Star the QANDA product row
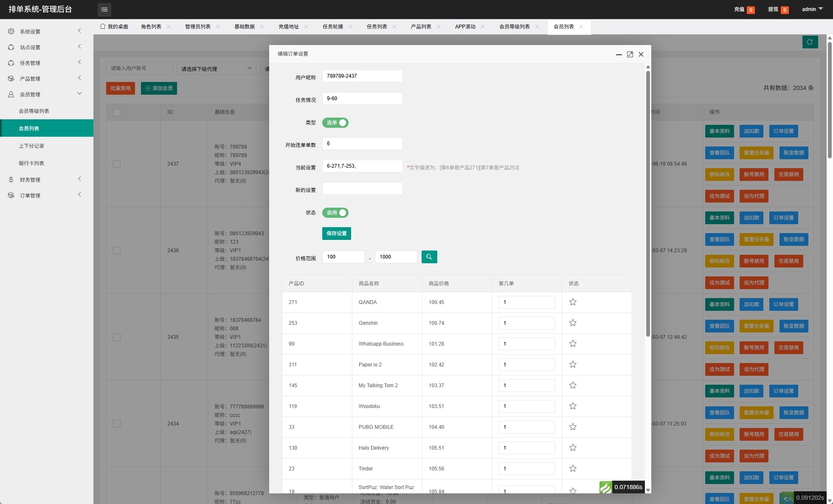Screen dimensions: 833x504 (x=573, y=302)
